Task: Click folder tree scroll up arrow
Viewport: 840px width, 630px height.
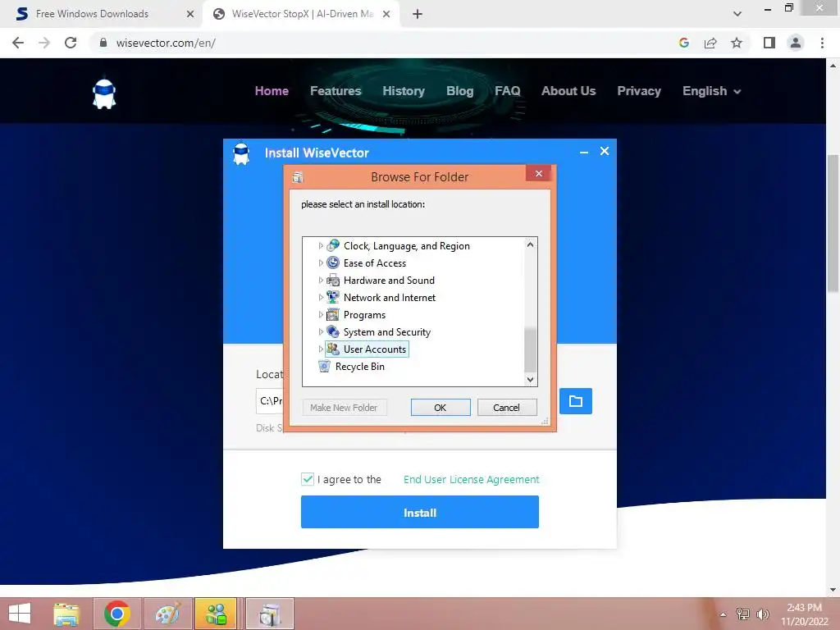Action: 530,244
